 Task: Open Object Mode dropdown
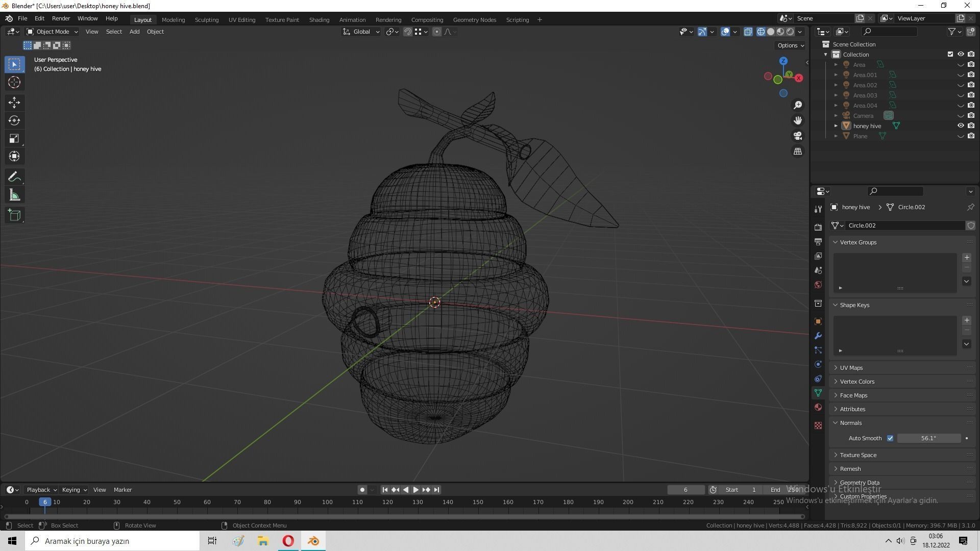[x=52, y=32]
